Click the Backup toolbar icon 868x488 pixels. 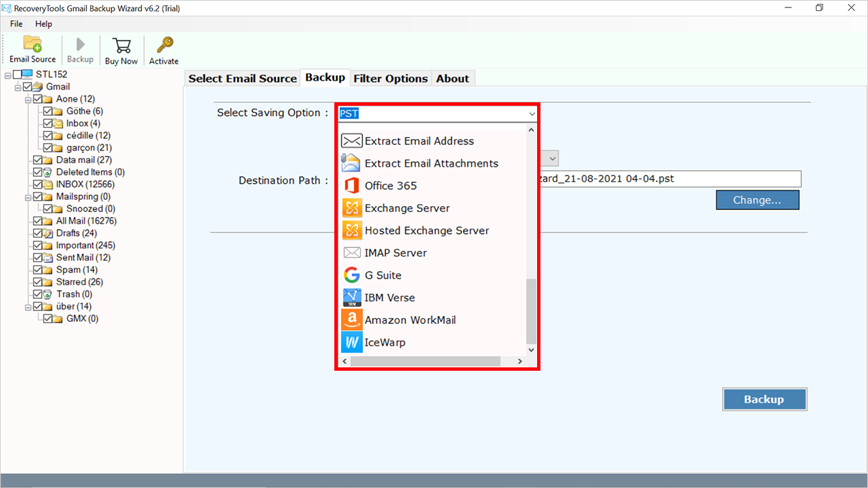pos(80,44)
